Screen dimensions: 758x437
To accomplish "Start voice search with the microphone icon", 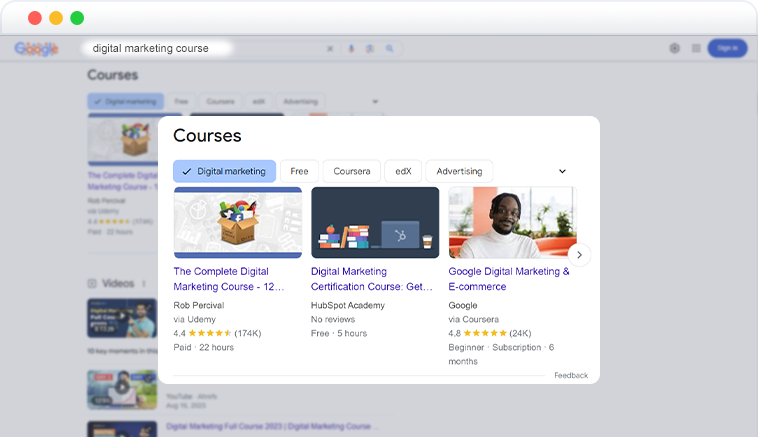I will 351,48.
